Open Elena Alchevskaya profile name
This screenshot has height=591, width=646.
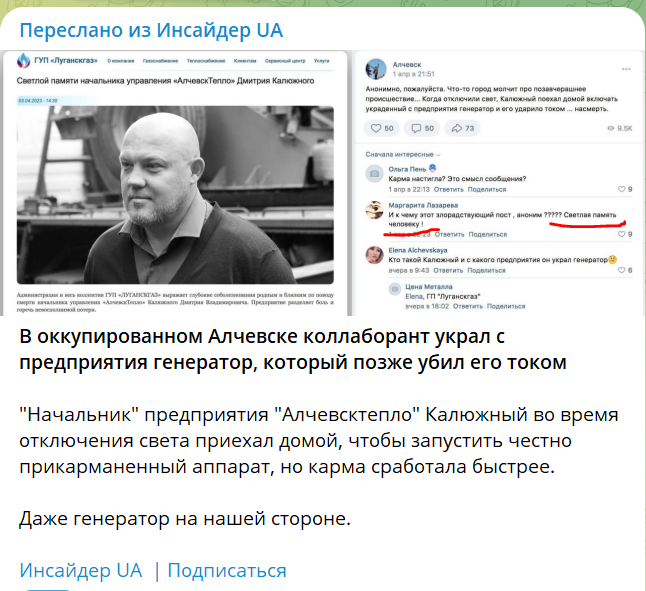pyautogui.click(x=418, y=250)
